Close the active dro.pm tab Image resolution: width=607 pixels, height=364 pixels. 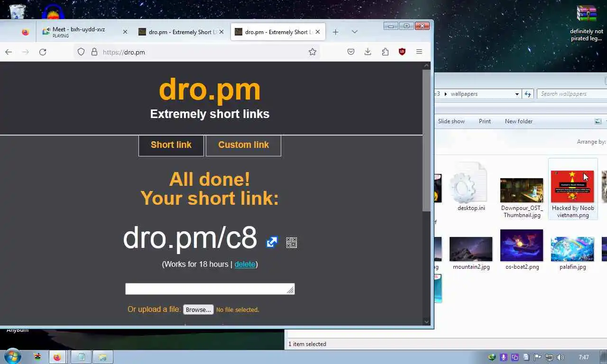318,32
